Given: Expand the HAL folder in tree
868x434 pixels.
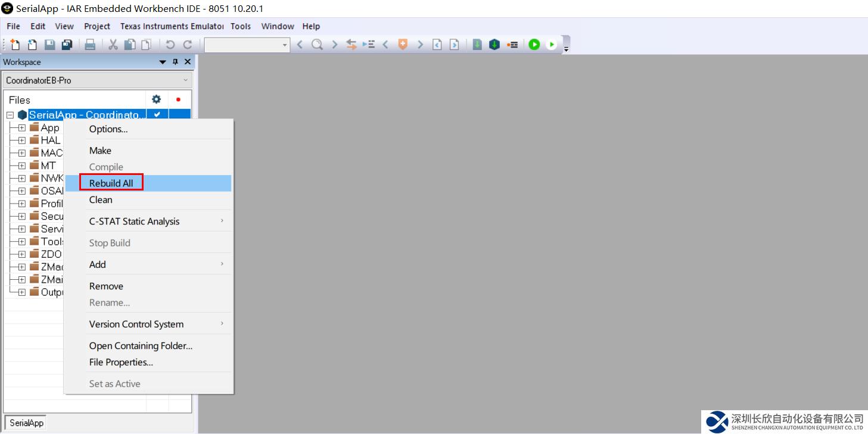Looking at the screenshot, I should pos(22,140).
